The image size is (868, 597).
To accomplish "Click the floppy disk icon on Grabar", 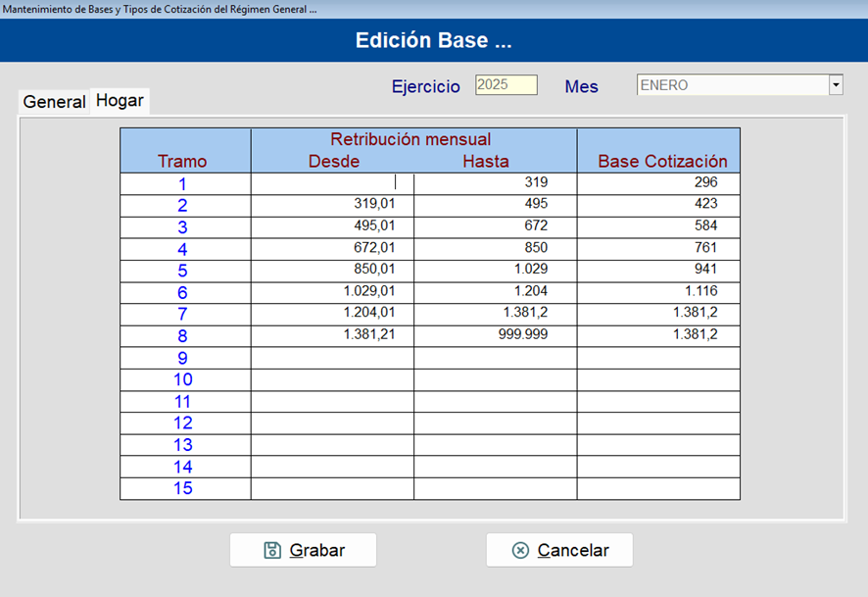I will coord(272,550).
